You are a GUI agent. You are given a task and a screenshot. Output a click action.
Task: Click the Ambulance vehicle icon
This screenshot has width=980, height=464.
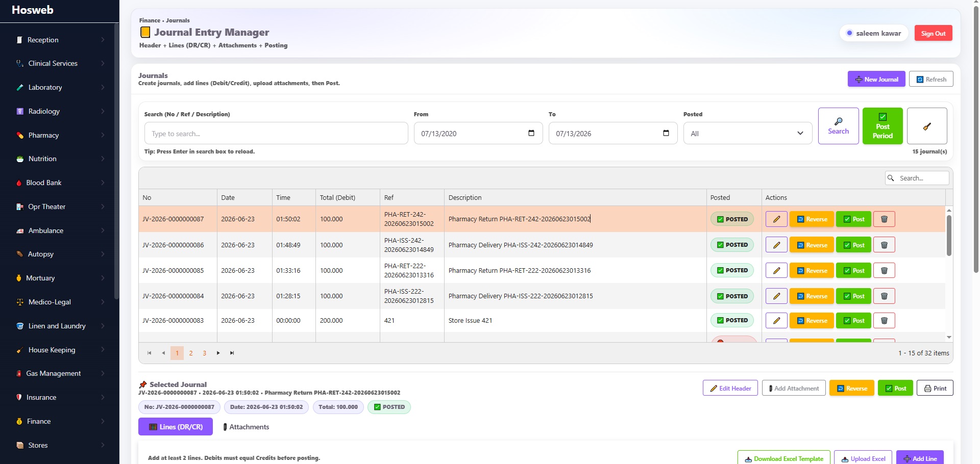[20, 231]
